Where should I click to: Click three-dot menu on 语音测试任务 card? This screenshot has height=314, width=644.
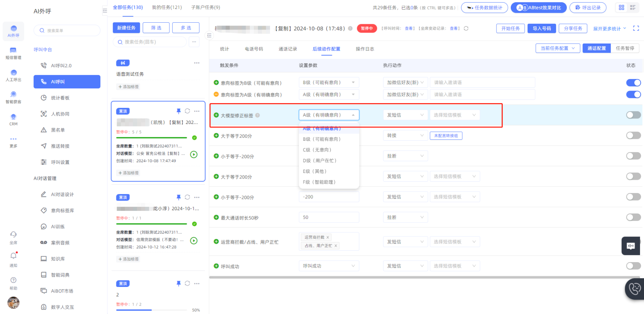(x=197, y=63)
